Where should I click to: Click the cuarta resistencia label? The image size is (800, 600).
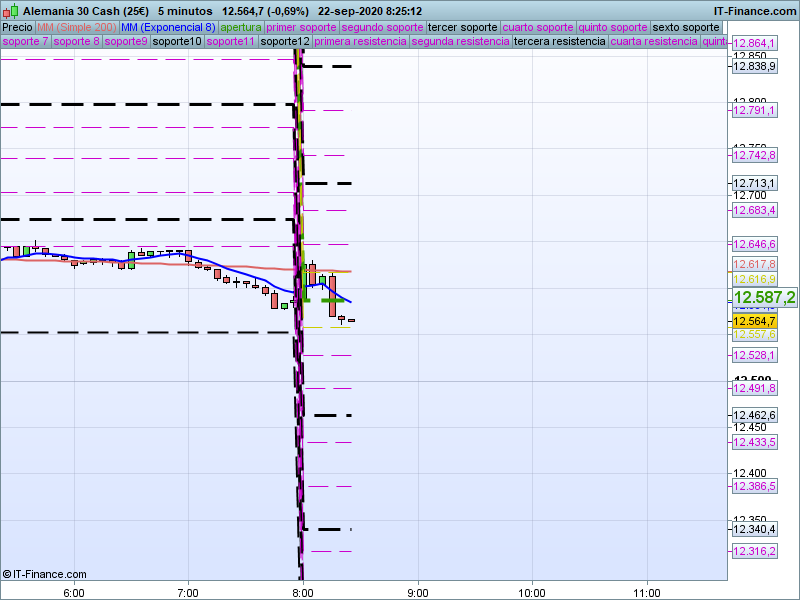(654, 41)
